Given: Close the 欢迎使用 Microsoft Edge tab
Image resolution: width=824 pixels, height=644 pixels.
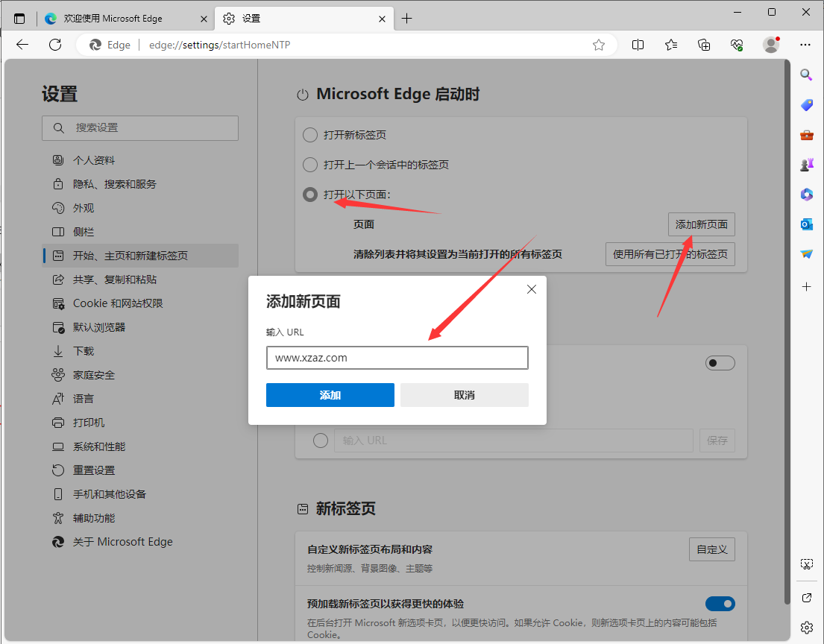Looking at the screenshot, I should 204,19.
